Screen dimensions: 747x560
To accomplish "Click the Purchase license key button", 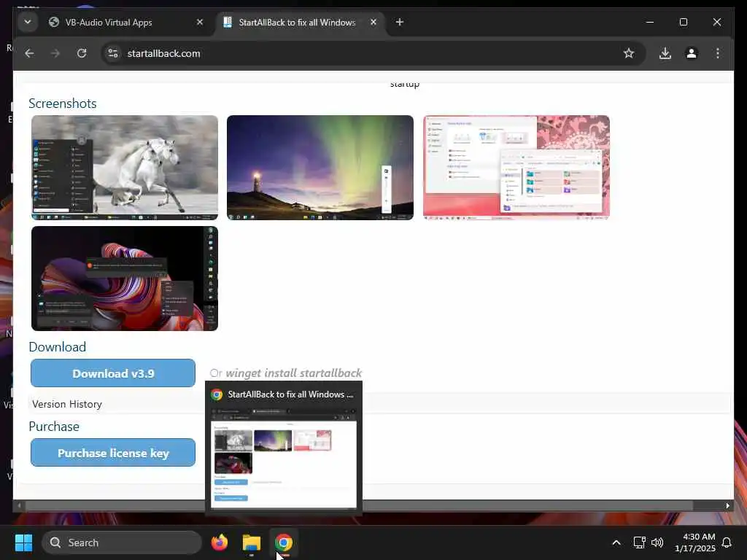I will click(113, 453).
